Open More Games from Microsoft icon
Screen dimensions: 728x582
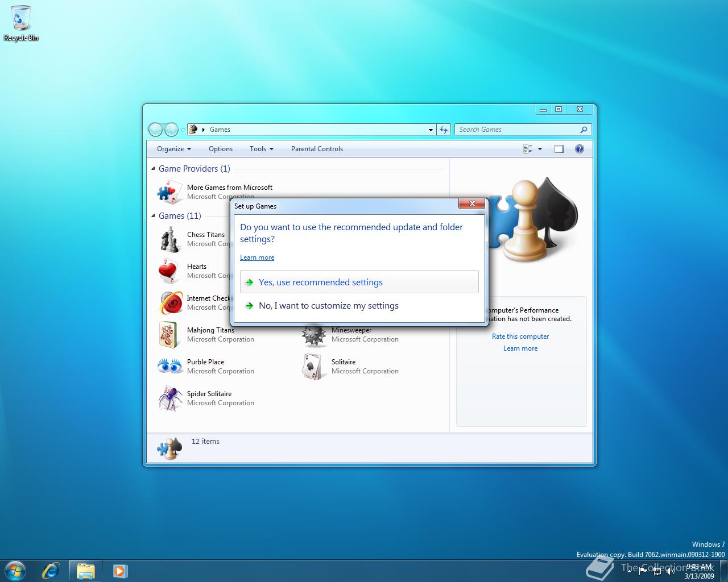[x=169, y=192]
